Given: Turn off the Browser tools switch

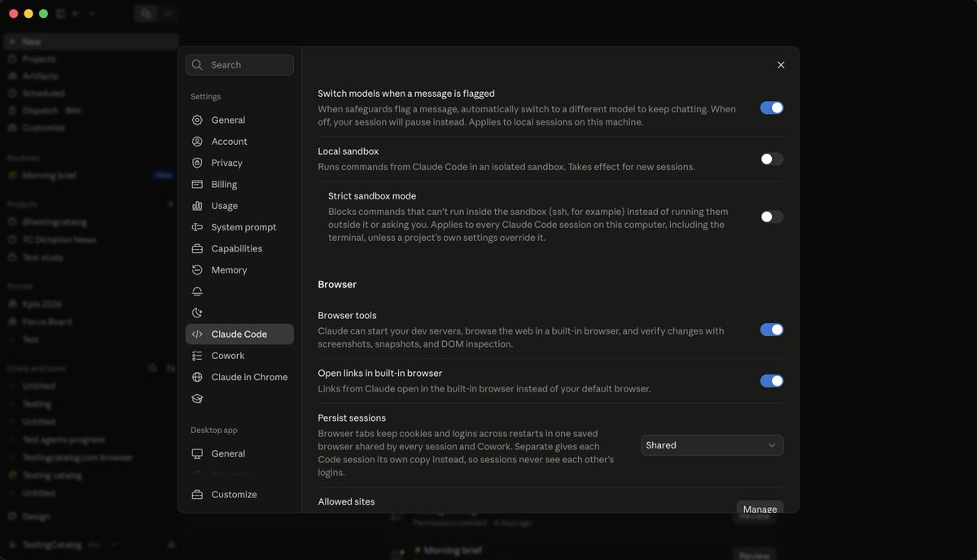Looking at the screenshot, I should (x=772, y=330).
